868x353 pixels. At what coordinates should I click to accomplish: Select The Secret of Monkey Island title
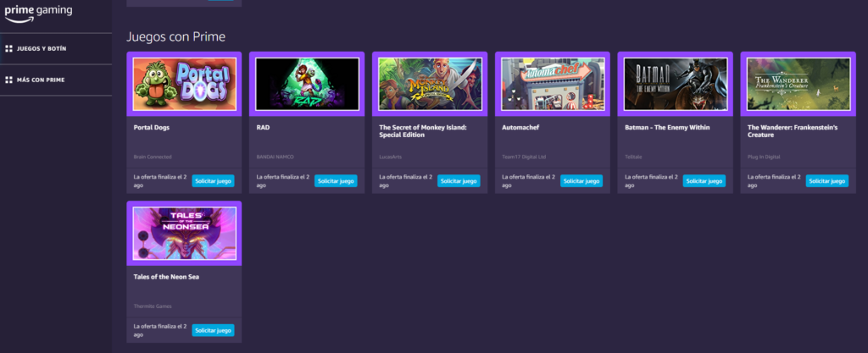(x=423, y=131)
